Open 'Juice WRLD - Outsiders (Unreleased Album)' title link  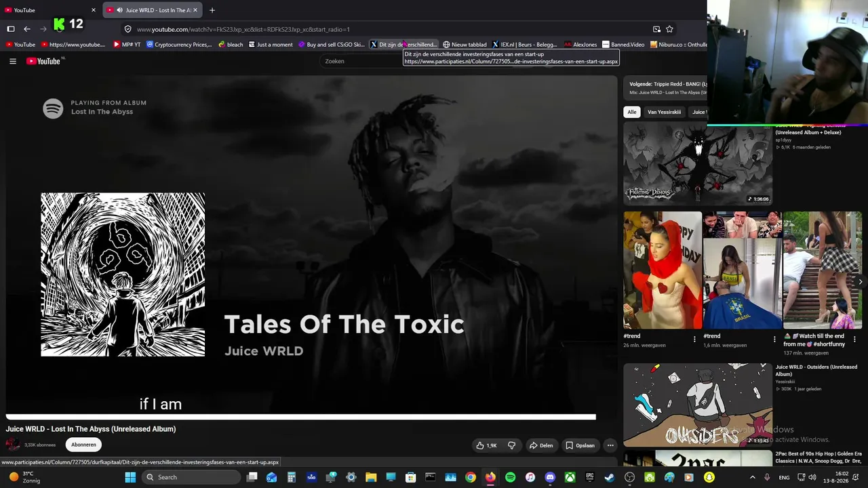tap(816, 371)
